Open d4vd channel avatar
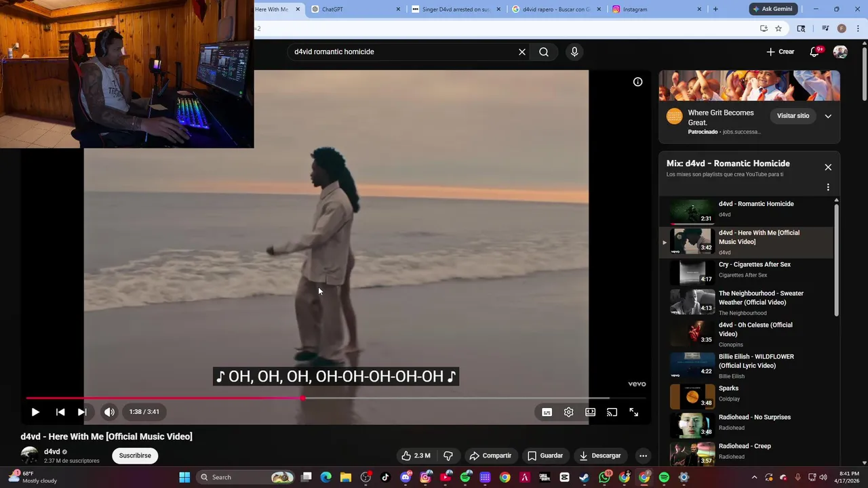The image size is (868, 488). pyautogui.click(x=29, y=455)
